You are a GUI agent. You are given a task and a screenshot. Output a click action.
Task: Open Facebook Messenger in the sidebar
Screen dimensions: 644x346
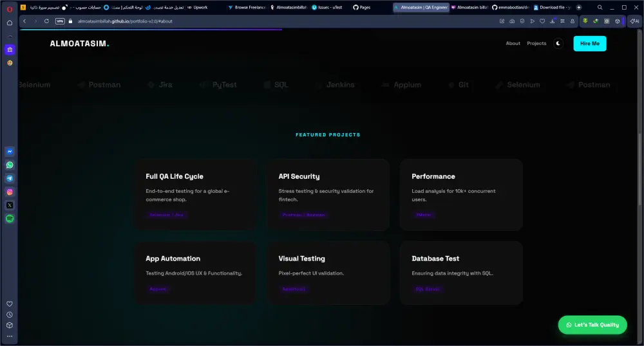[x=10, y=152]
